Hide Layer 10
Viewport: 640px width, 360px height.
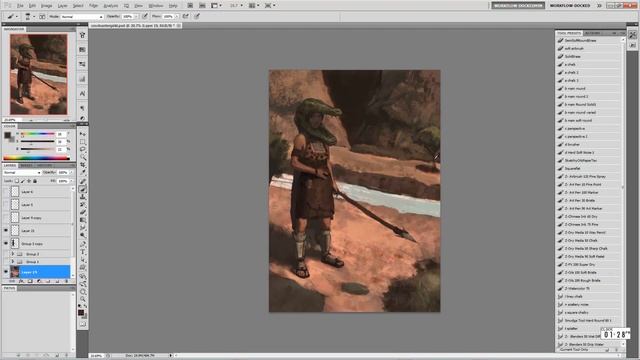[x=6, y=231]
